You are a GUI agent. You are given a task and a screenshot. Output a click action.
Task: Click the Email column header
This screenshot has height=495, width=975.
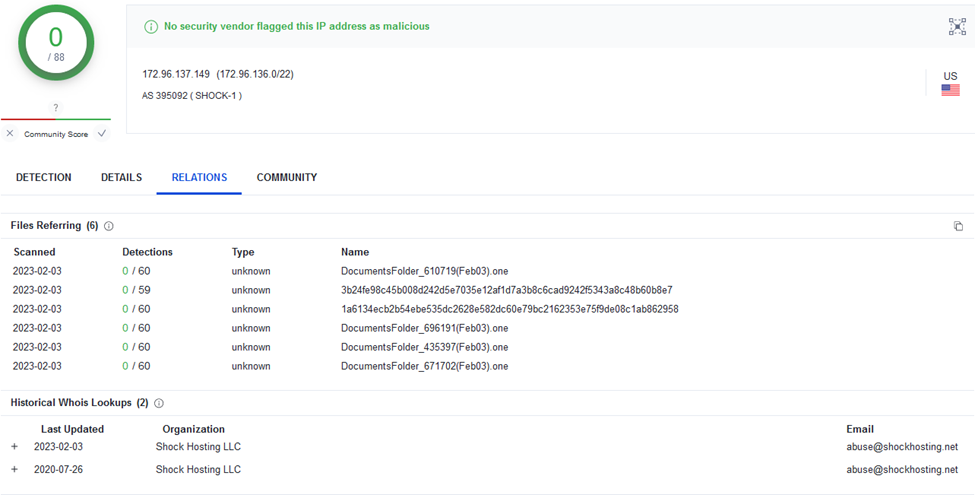tap(860, 429)
